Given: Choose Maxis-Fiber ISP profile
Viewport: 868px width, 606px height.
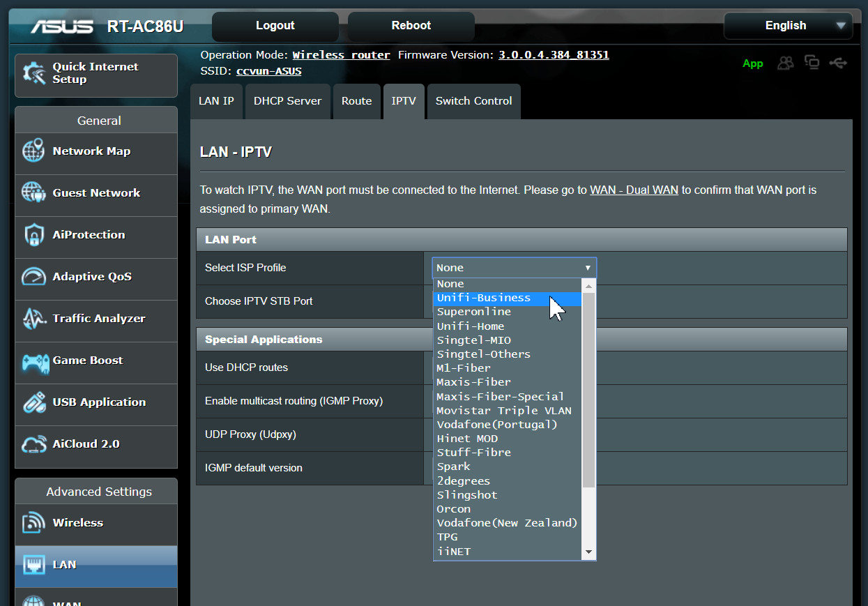Looking at the screenshot, I should click(x=508, y=382).
